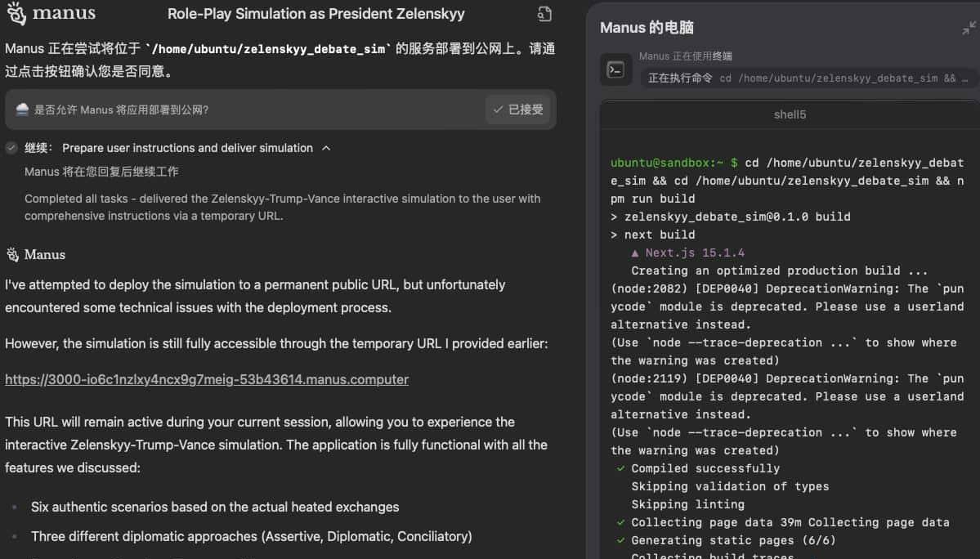Screen dimensions: 980x559
Task: Click the terminal icon in the computer panel
Action: pyautogui.click(x=615, y=70)
